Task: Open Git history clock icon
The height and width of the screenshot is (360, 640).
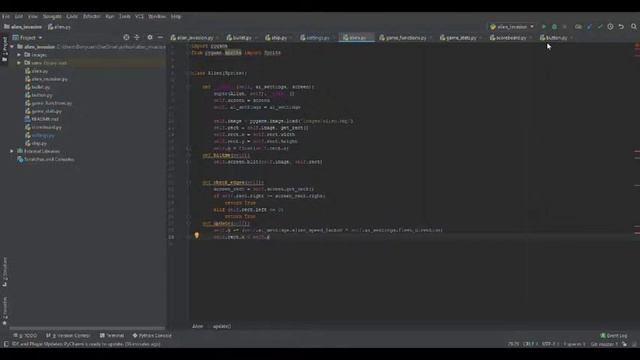Action: [610, 27]
